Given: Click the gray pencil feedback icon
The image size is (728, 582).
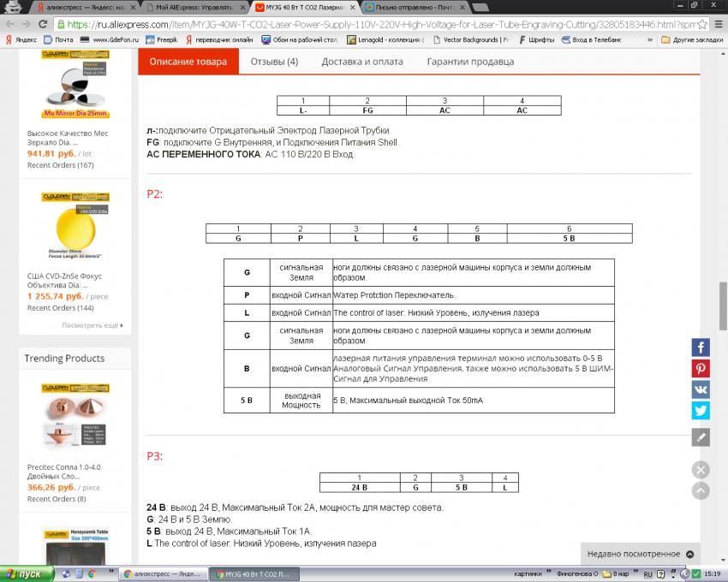Looking at the screenshot, I should [701, 437].
